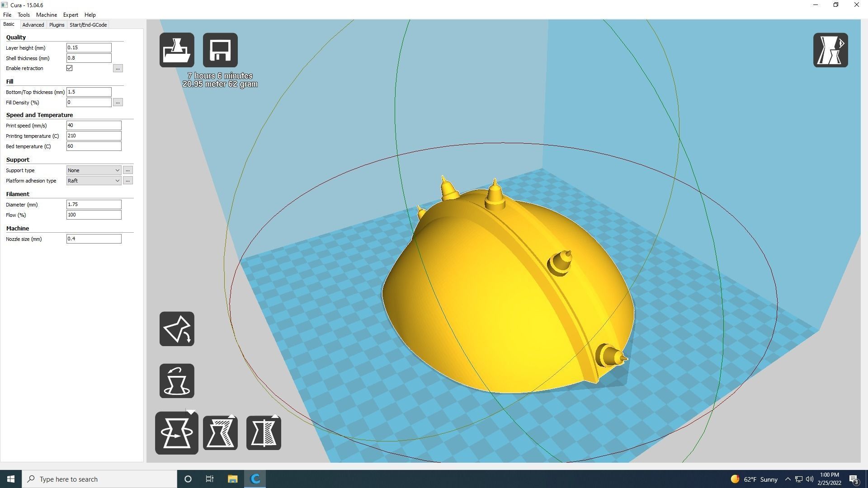Screen dimensions: 868x488
Task: Open Task View in taskbar
Action: (x=210, y=479)
